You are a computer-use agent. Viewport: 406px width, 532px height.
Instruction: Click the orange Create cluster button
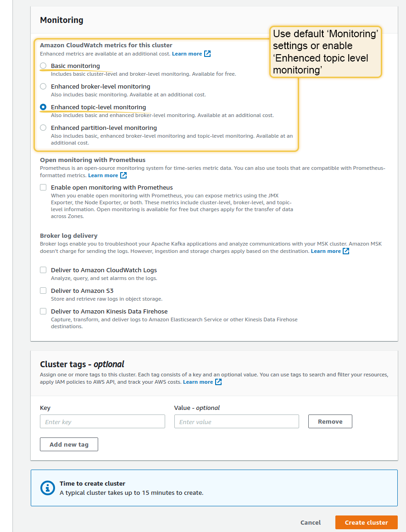(x=366, y=522)
